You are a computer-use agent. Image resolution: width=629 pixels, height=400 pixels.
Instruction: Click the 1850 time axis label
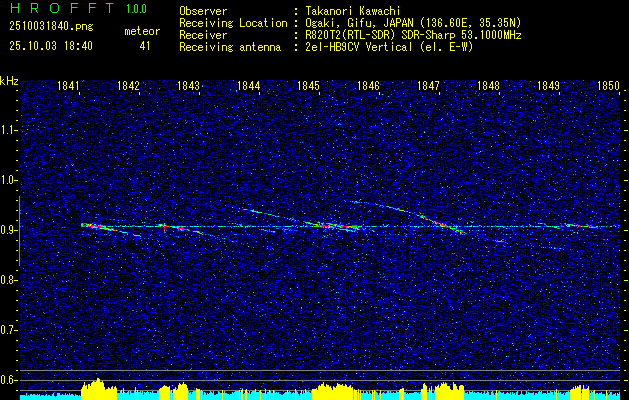(x=609, y=86)
